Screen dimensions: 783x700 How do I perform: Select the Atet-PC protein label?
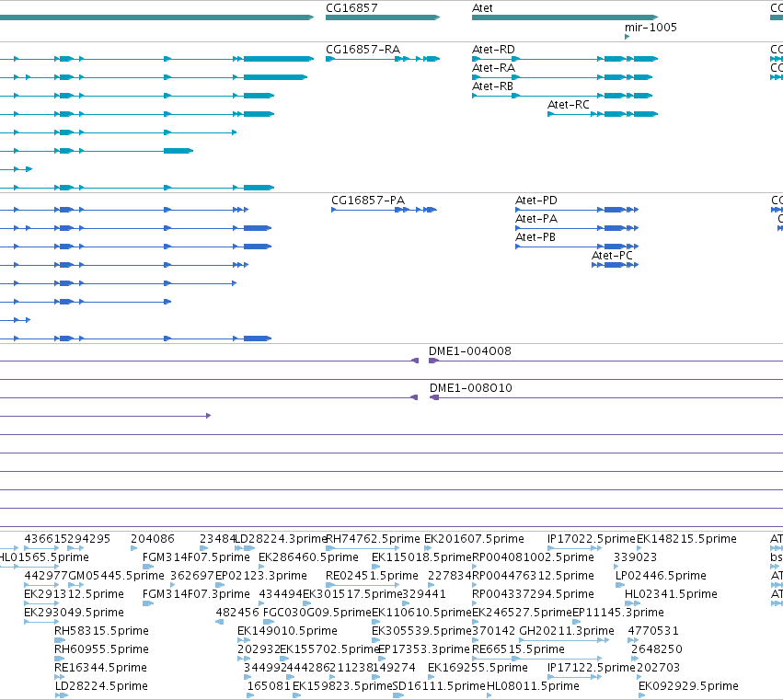coord(612,256)
